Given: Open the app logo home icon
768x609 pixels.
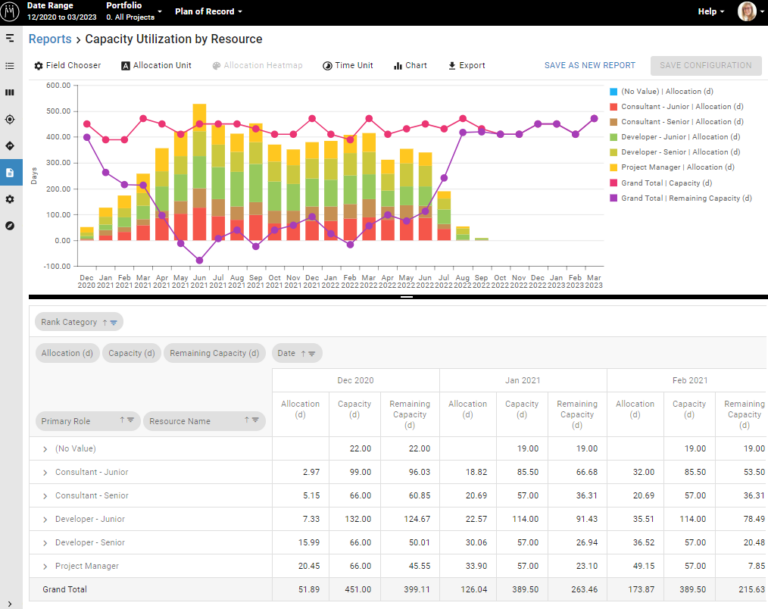Looking at the screenshot, I should (10, 11).
